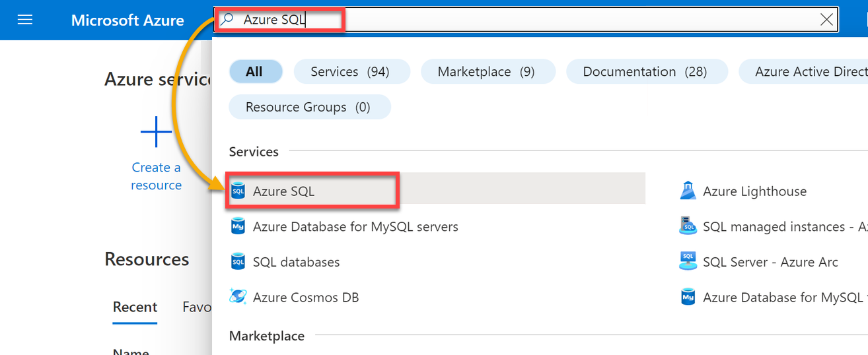Click the Azure Lighthouse icon
Viewport: 868px width, 355px height.
688,191
